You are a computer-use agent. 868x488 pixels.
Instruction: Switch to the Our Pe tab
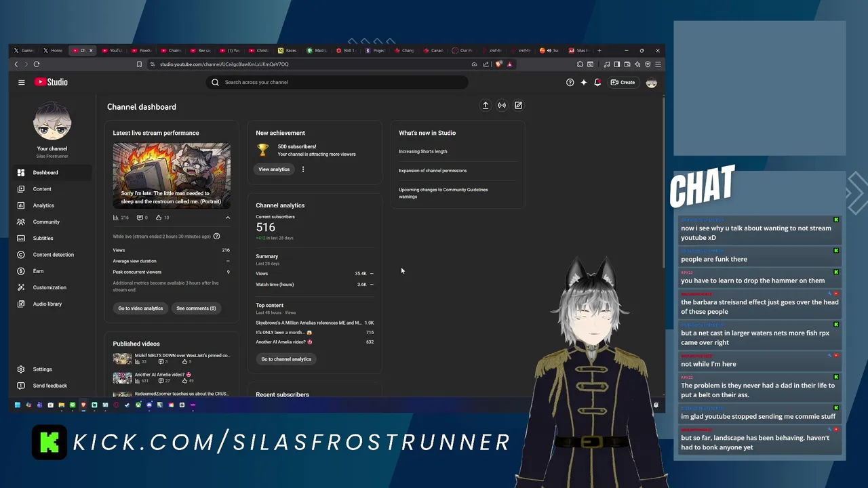click(462, 50)
